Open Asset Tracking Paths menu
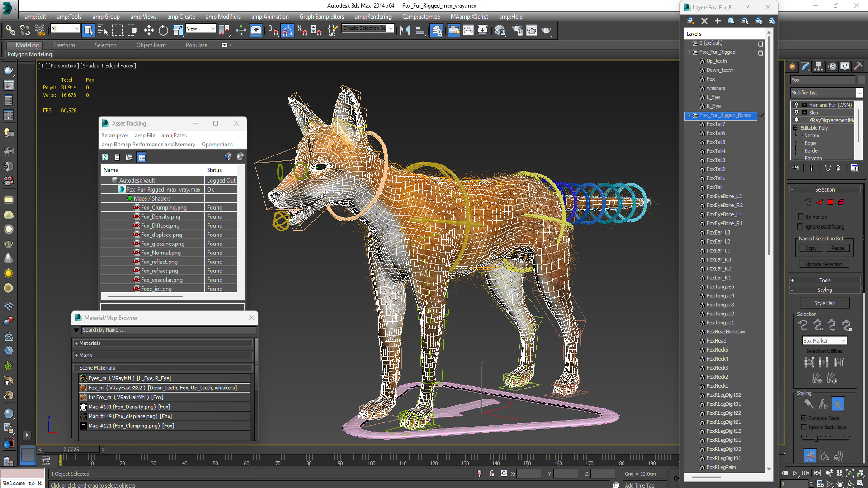This screenshot has height=488, width=868. pyautogui.click(x=174, y=136)
